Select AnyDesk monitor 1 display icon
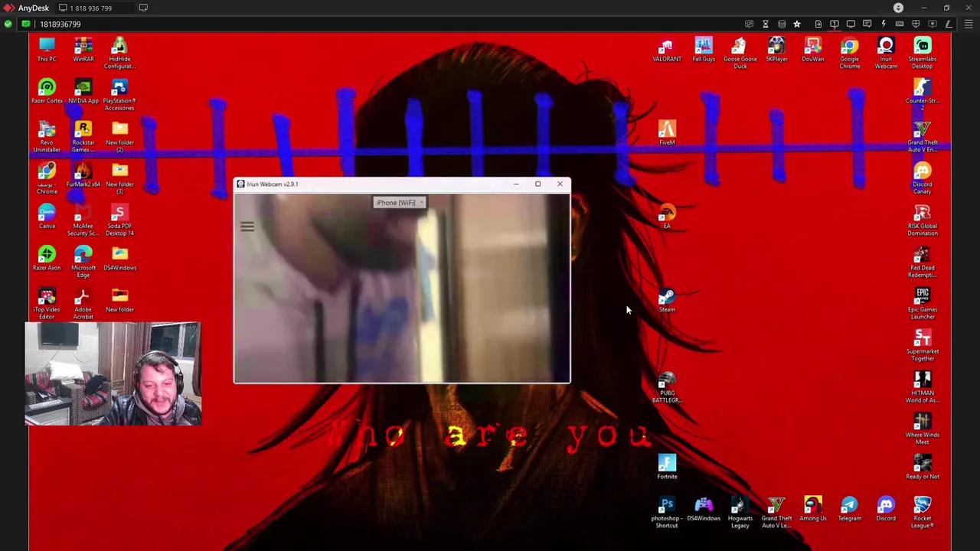The height and width of the screenshot is (551, 980). pyautogui.click(x=835, y=24)
